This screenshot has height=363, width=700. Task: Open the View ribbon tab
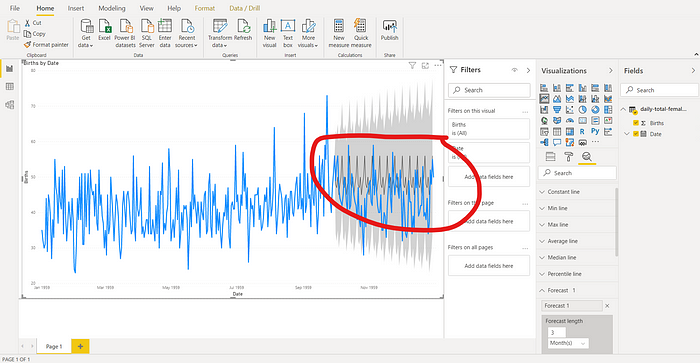tap(146, 8)
